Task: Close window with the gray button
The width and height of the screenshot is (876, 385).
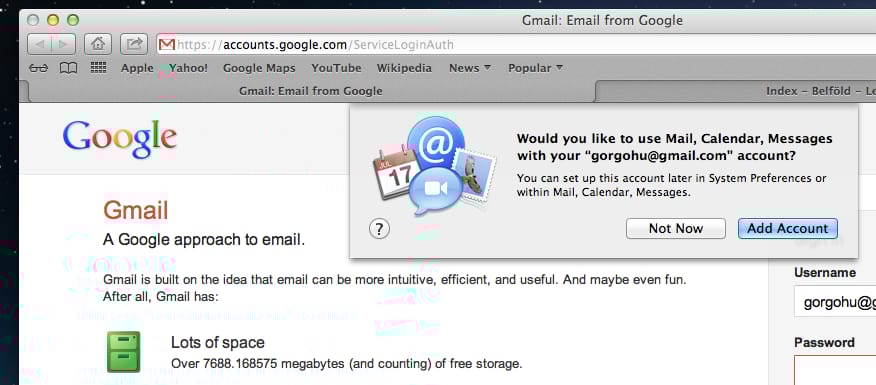Action: pos(33,21)
